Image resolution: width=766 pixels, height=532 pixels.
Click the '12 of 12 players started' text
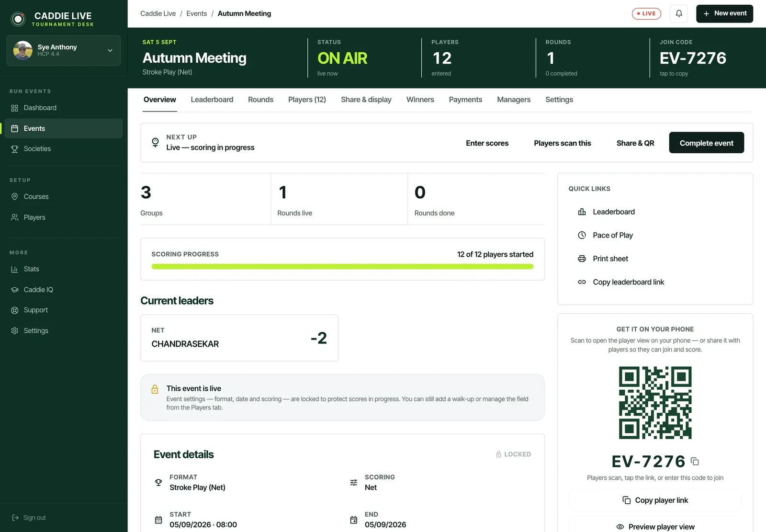(x=495, y=254)
